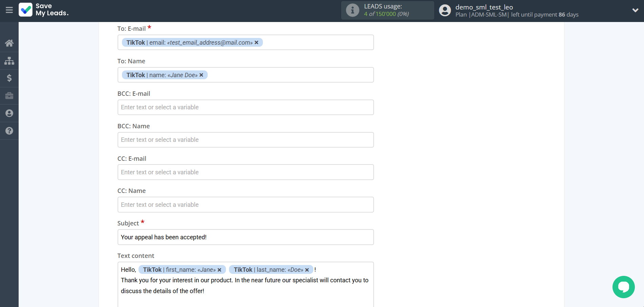Delete the first_name variable tag
Viewport: 644px width, 307px height.
(x=220, y=270)
